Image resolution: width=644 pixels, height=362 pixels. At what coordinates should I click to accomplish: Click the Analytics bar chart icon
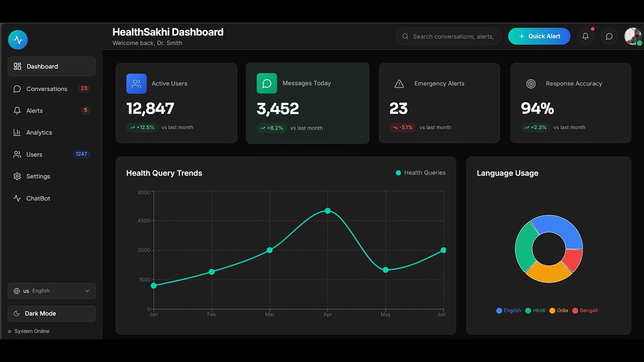17,132
